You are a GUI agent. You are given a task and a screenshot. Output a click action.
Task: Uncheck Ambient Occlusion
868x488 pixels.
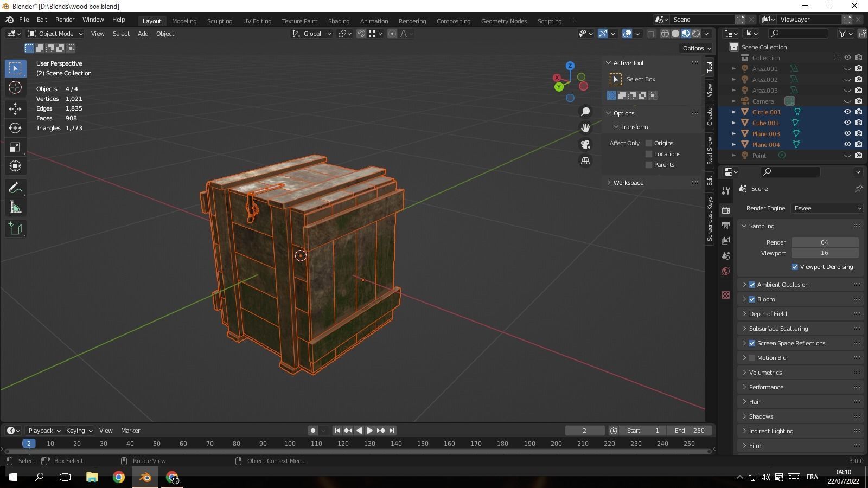pos(752,285)
